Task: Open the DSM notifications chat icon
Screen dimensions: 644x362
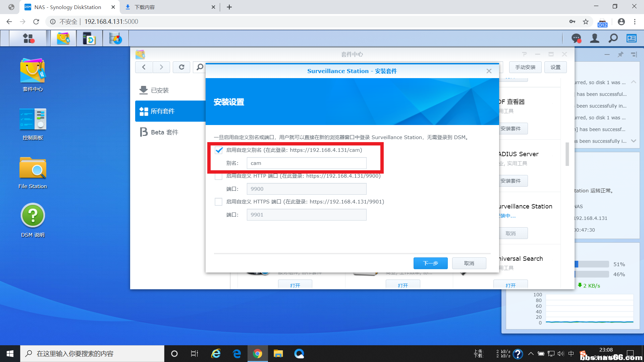Action: point(576,39)
